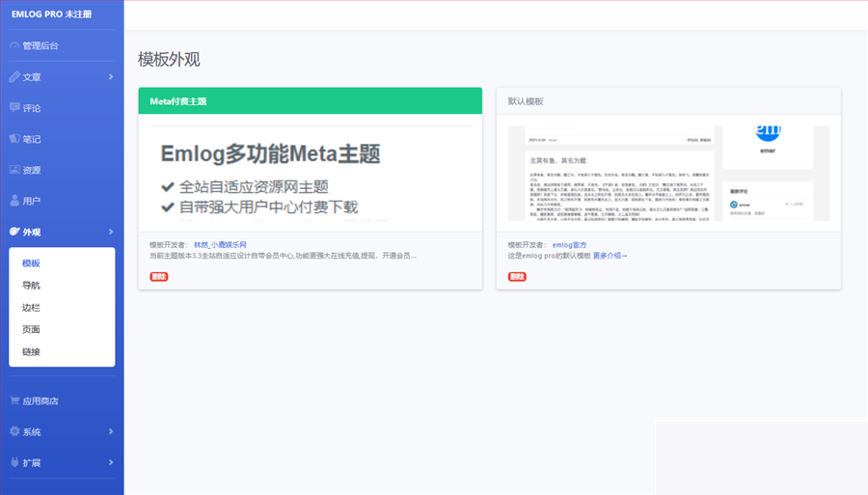Viewport: 868px width, 495px height.
Task: Open 边栏 from the appearance submenu
Action: coord(31,308)
